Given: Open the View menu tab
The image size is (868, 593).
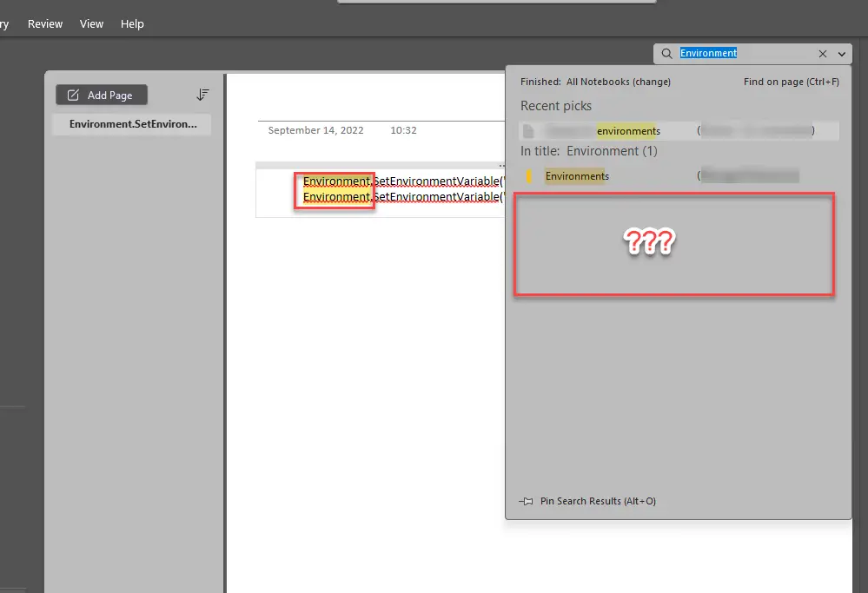Looking at the screenshot, I should (91, 24).
